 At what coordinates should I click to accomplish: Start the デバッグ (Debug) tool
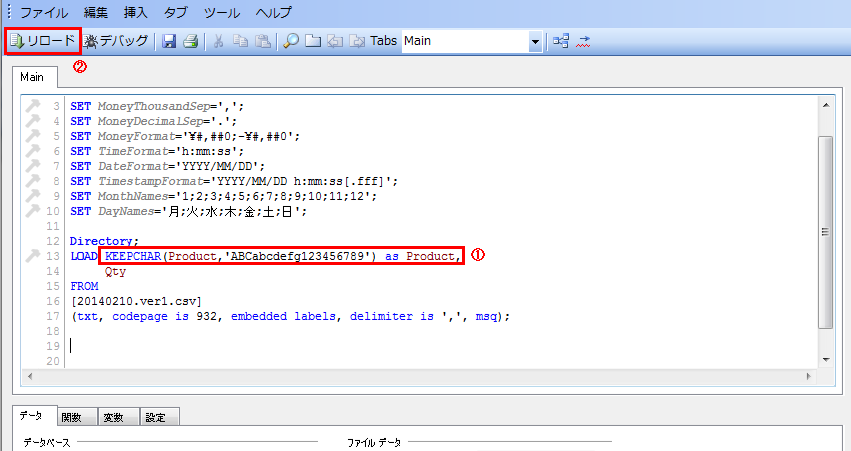(x=116, y=41)
